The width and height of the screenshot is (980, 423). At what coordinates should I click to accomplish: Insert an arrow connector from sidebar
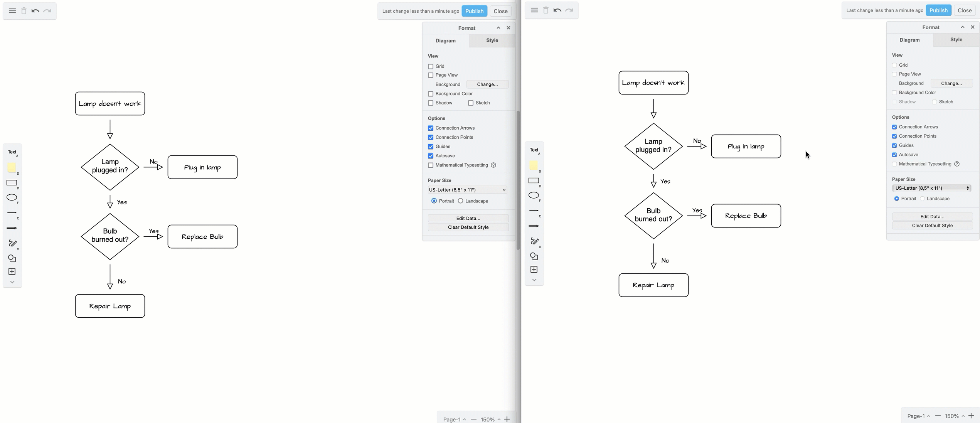(12, 228)
